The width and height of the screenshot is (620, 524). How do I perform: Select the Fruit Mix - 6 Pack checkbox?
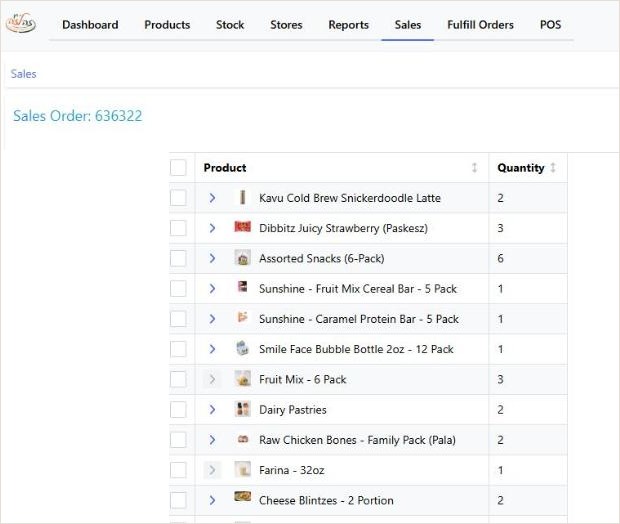[178, 380]
